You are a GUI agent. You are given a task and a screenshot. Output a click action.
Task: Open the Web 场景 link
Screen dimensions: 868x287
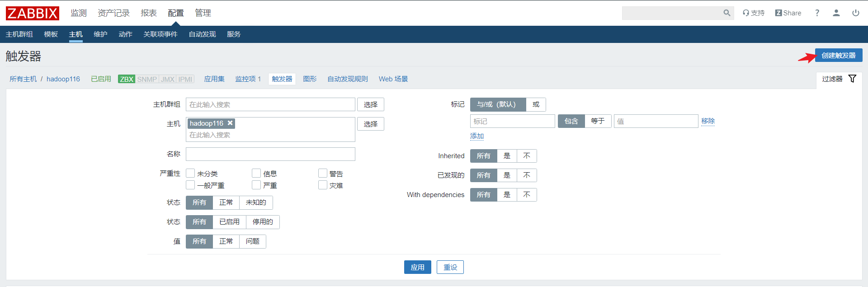tap(393, 79)
